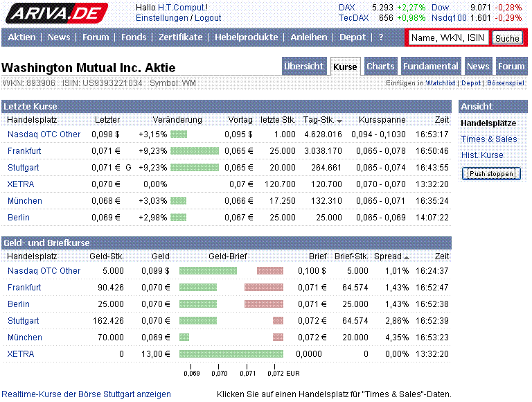Screen dimensions: 532x402
Task: Sort by Tag-Stk. column arrow
Action: coord(339,121)
